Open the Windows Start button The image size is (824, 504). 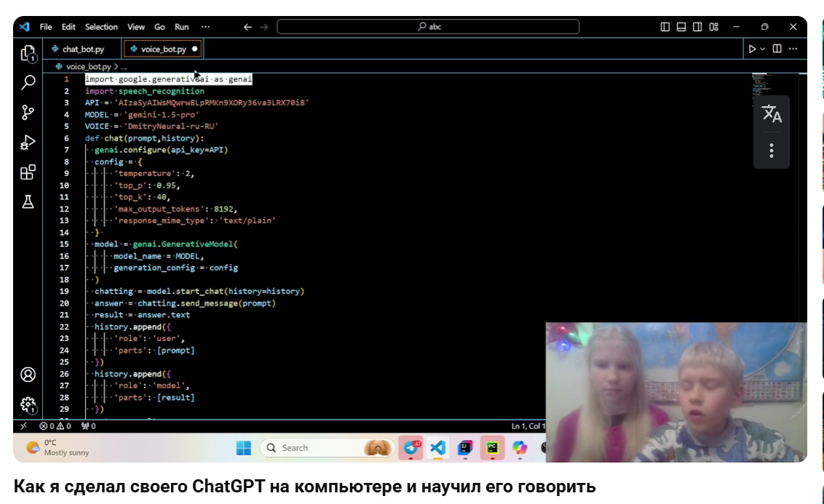pos(243,448)
